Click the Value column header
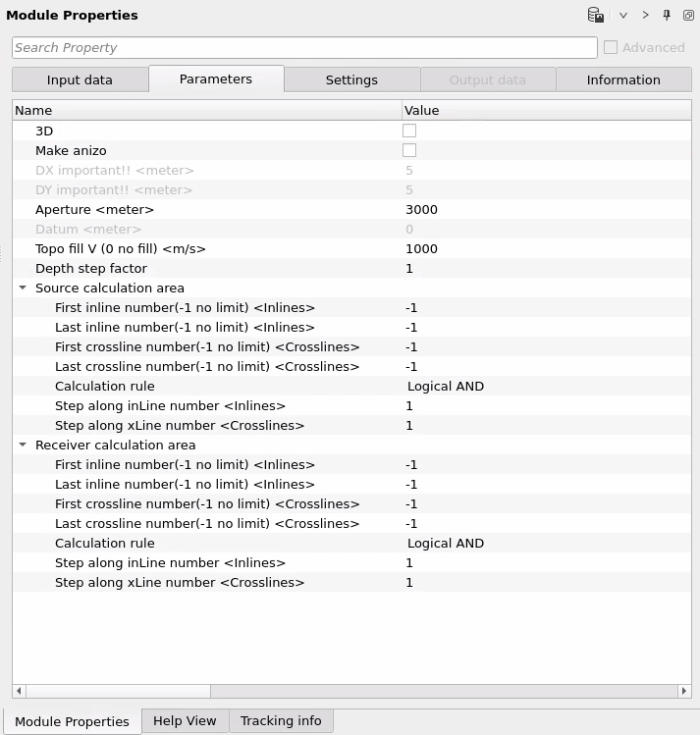Viewport: 700px width, 735px height. tap(547, 111)
